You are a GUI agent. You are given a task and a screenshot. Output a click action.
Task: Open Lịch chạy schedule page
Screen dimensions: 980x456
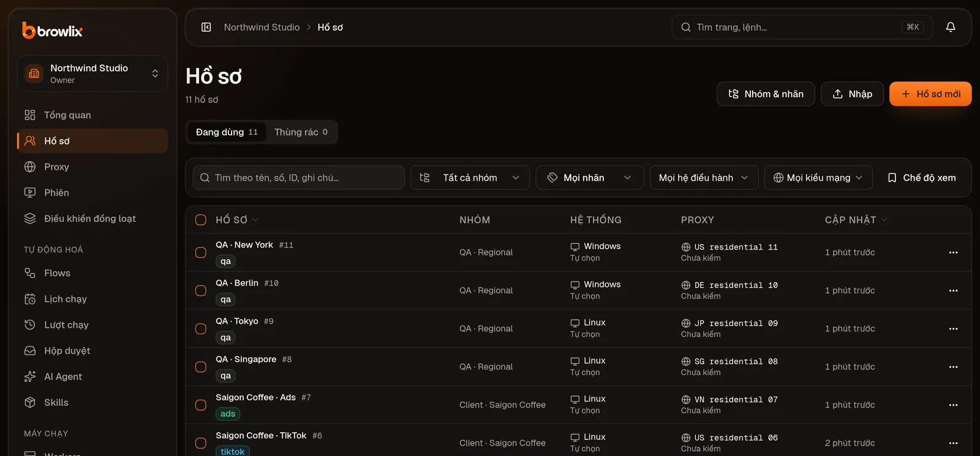[92, 298]
